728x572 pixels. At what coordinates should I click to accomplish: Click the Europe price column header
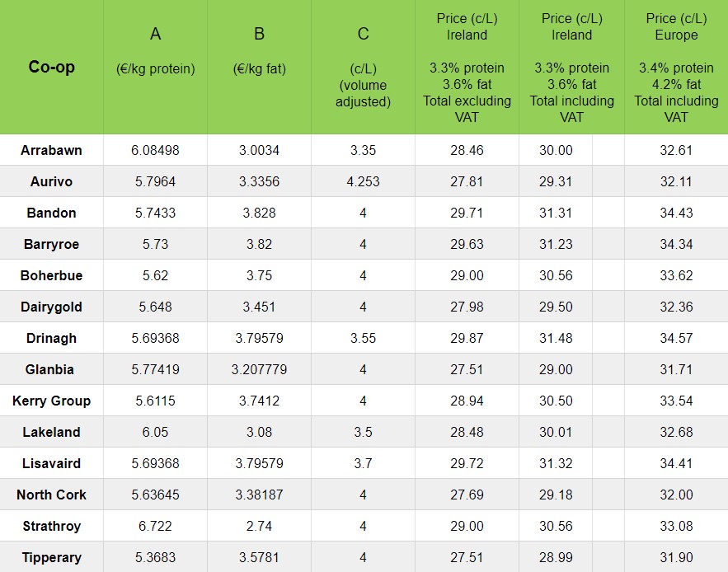pyautogui.click(x=676, y=68)
